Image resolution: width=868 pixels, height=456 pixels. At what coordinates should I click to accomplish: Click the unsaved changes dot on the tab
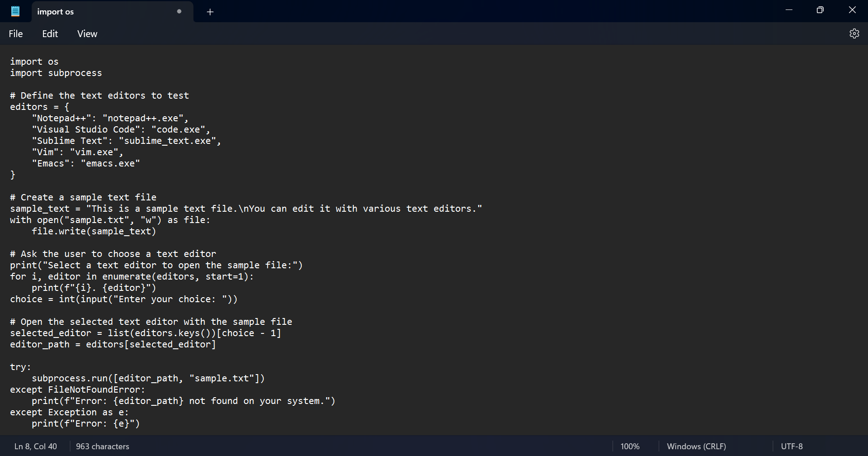pos(179,11)
